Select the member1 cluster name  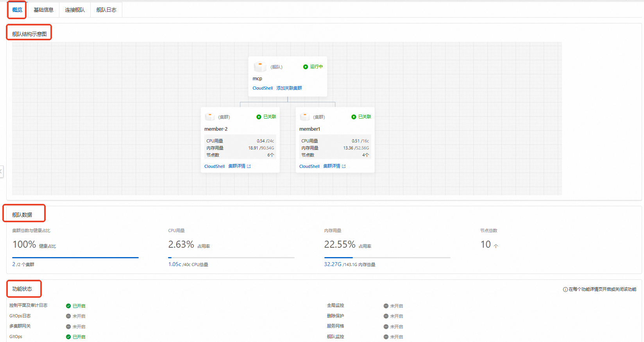point(309,129)
